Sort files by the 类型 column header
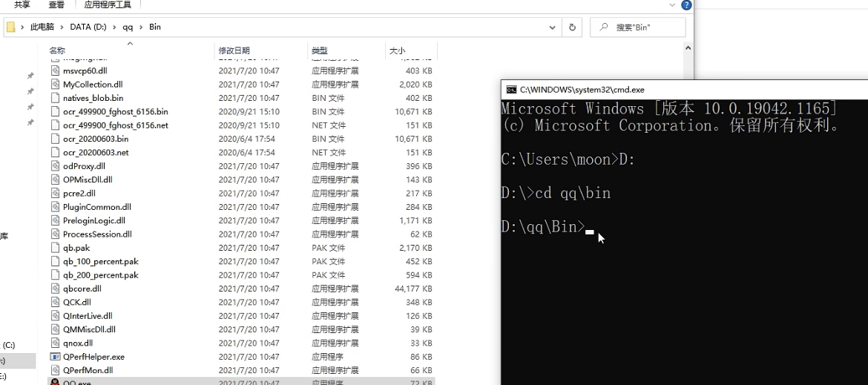The width and height of the screenshot is (868, 385). pyautogui.click(x=320, y=50)
